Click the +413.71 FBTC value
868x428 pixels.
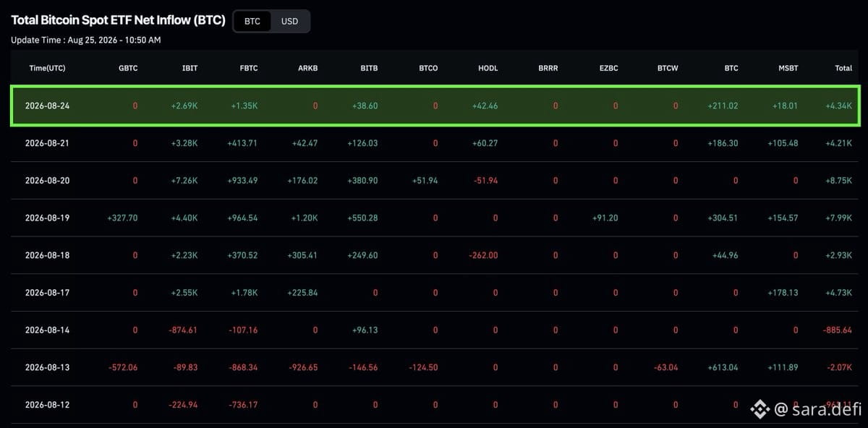click(242, 143)
